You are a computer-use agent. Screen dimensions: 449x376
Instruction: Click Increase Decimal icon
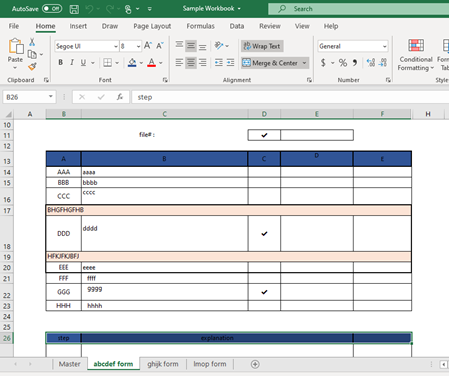(371, 62)
